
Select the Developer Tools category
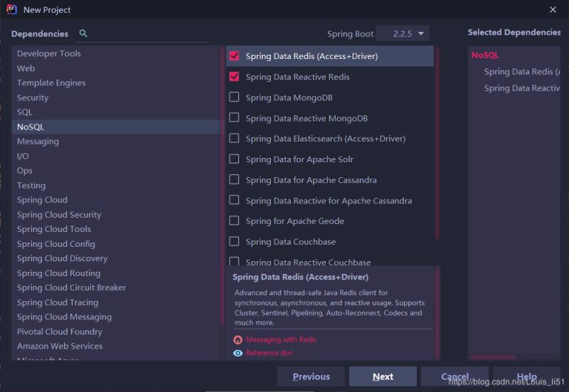49,53
